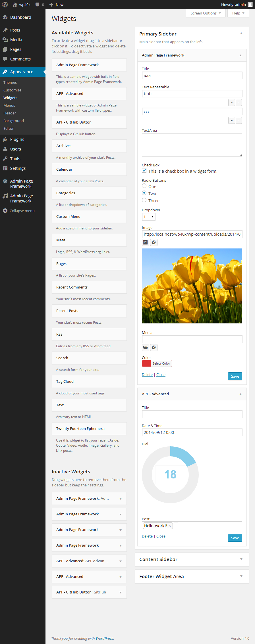Toggle the widget form check box
Image resolution: width=255 pixels, height=644 pixels.
144,171
